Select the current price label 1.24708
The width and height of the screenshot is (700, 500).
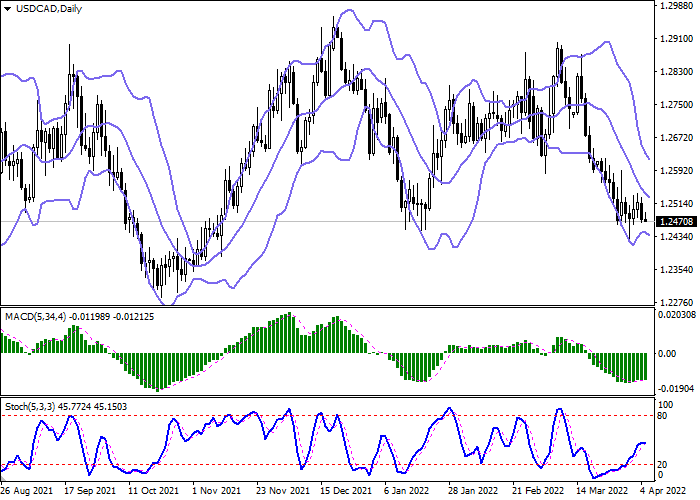coord(677,221)
